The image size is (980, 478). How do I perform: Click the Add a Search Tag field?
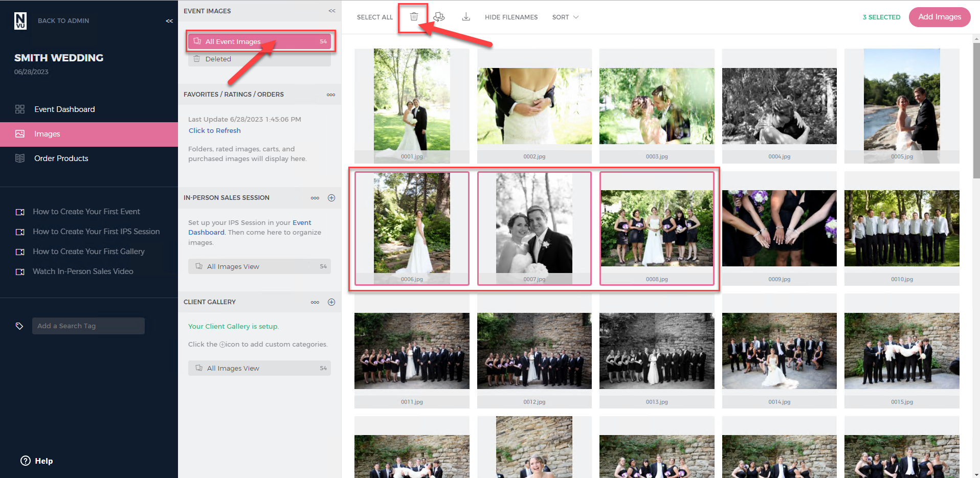pyautogui.click(x=88, y=326)
